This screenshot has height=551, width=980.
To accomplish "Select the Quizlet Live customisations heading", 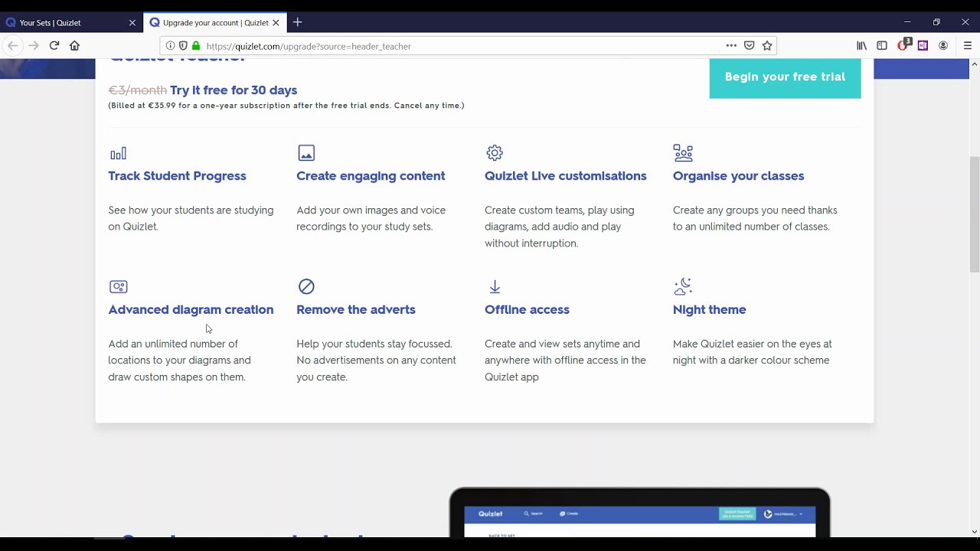I will pos(565,176).
